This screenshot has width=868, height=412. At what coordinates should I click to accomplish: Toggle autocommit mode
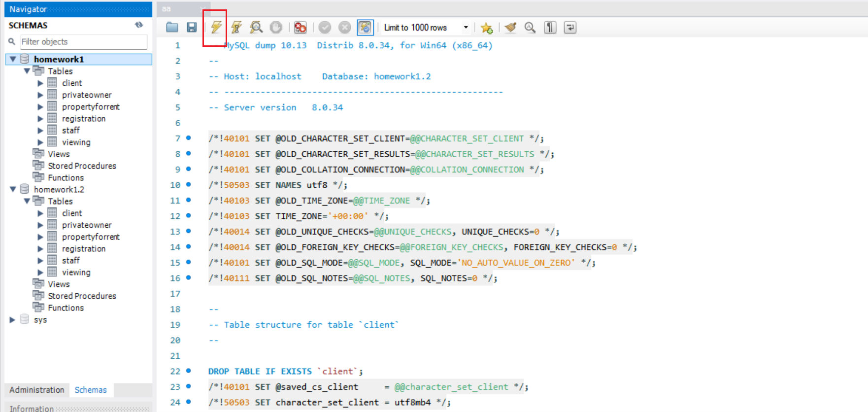(365, 27)
